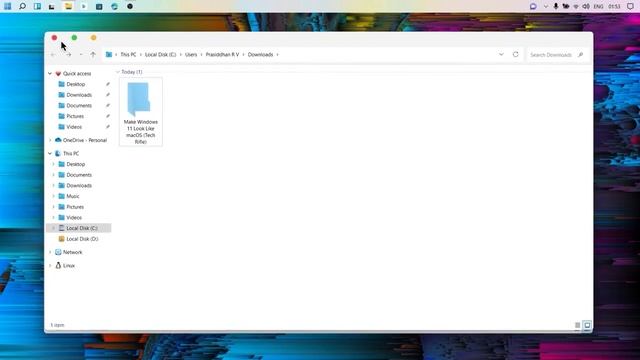640x360 pixels.
Task: Open the Start menu in the top bar
Action: (7, 6)
